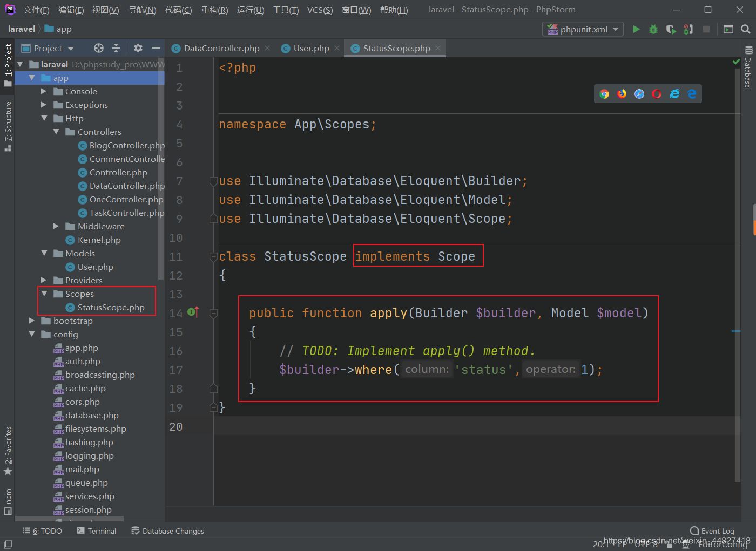The height and width of the screenshot is (551, 756).
Task: Open Search Everywhere magnifier icon
Action: click(x=746, y=29)
